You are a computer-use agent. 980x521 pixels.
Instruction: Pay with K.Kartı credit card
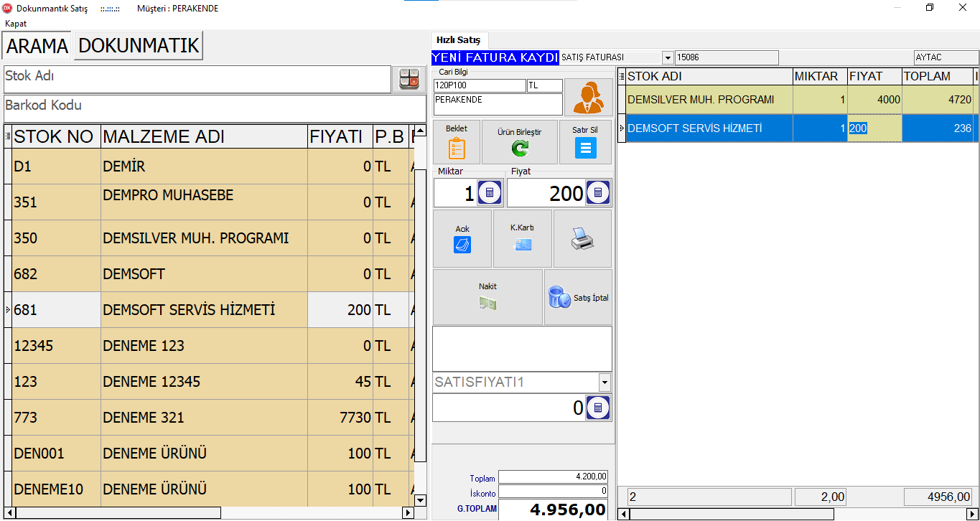pos(523,238)
